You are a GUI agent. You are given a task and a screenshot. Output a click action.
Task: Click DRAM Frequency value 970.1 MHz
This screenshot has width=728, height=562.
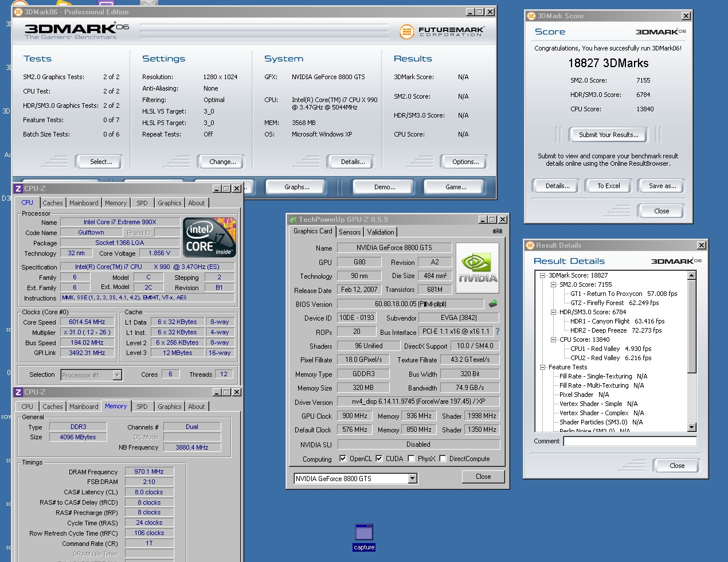149,472
